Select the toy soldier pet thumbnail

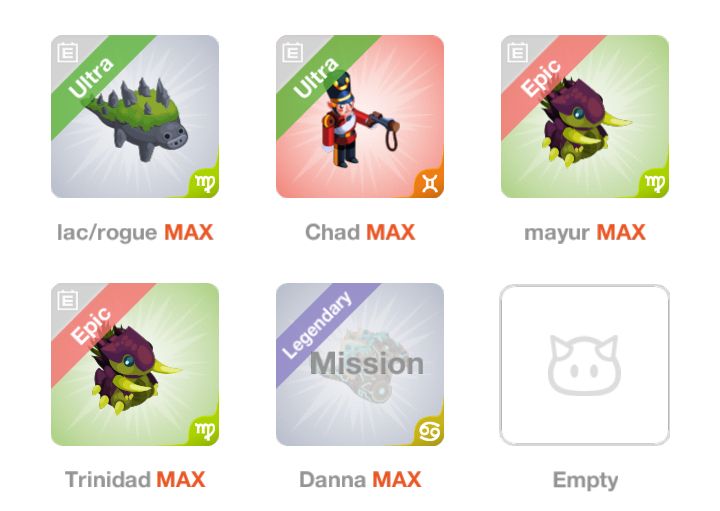(x=360, y=117)
